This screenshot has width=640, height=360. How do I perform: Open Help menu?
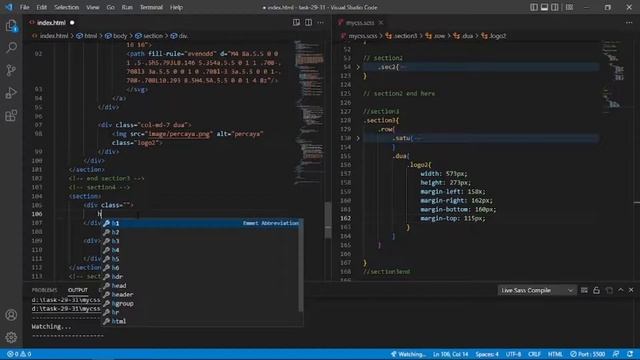click(176, 7)
